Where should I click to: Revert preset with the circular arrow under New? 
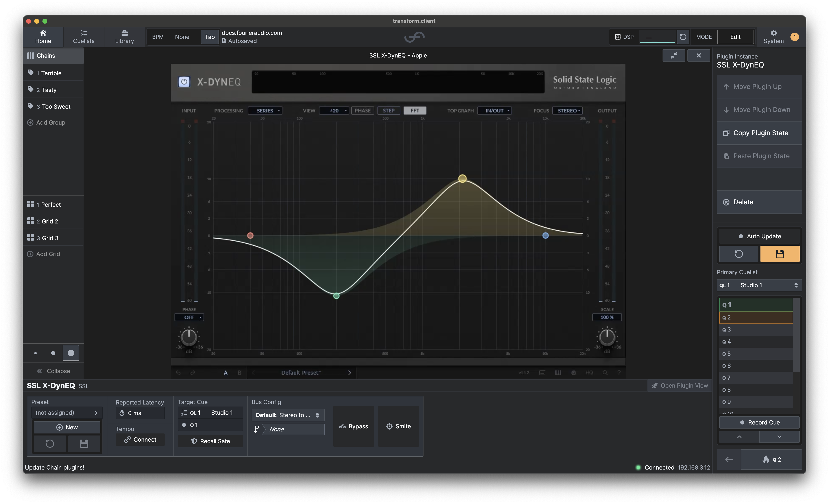point(50,443)
